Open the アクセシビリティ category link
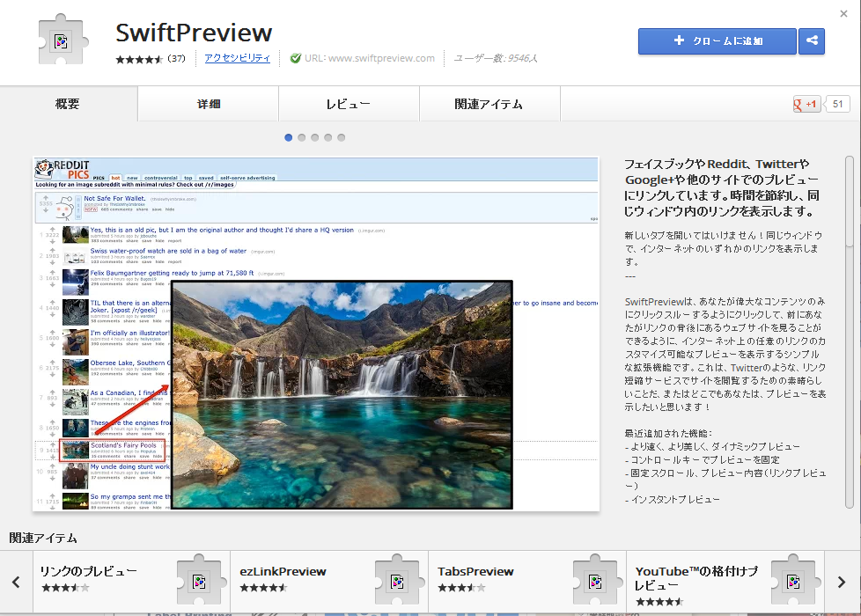Viewport: 861px width, 616px height. pyautogui.click(x=237, y=58)
